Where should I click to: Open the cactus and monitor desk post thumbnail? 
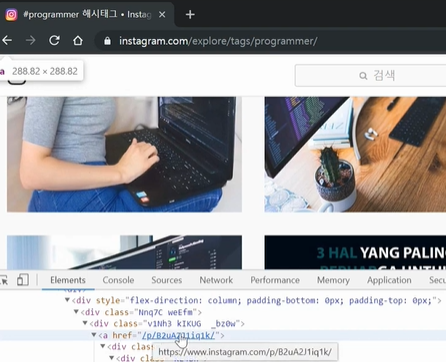click(x=355, y=154)
